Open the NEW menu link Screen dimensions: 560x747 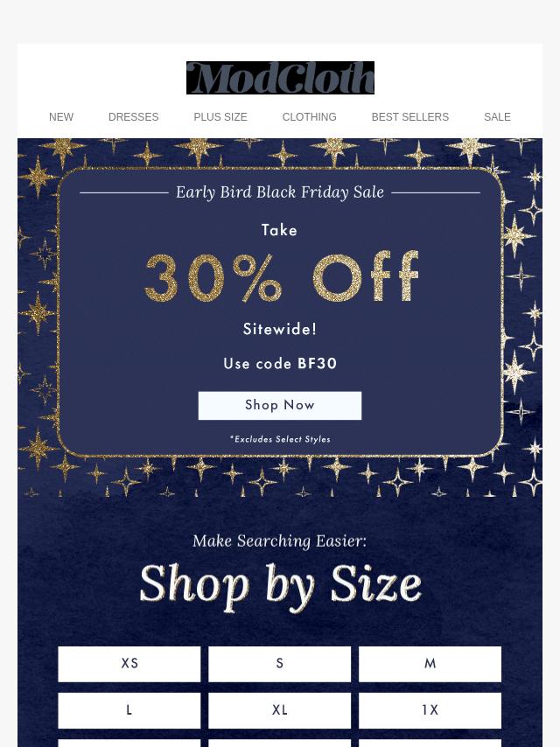[x=61, y=116]
